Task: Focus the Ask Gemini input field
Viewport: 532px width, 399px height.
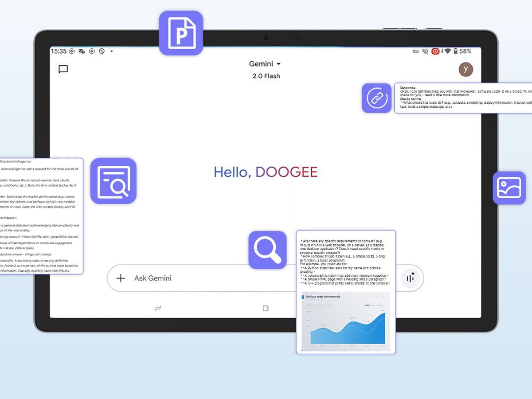Action: [265, 278]
